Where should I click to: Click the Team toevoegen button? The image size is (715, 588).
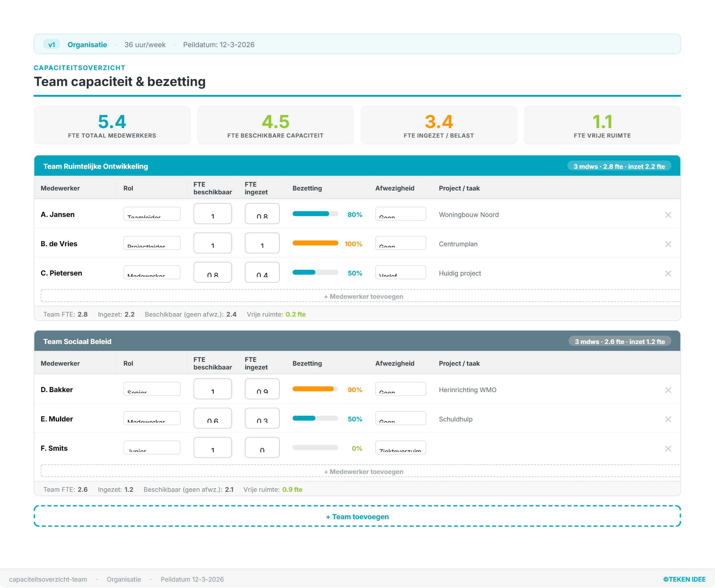[357, 517]
